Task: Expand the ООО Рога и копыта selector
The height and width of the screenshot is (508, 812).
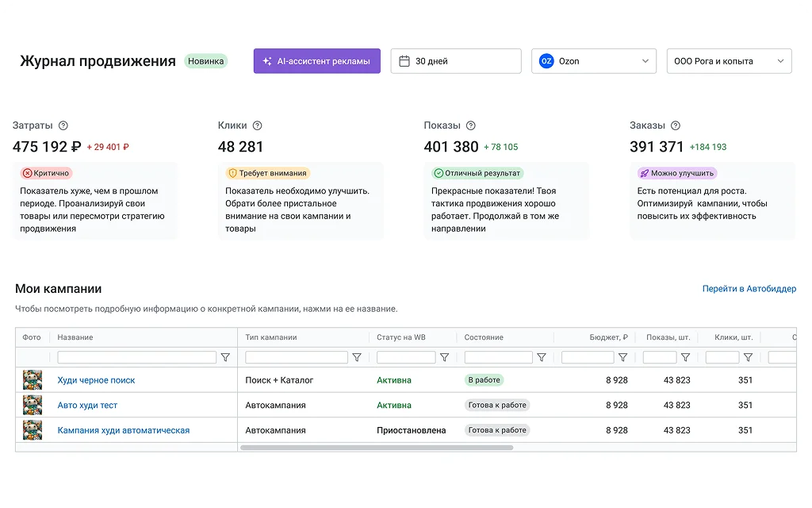Action: point(729,61)
